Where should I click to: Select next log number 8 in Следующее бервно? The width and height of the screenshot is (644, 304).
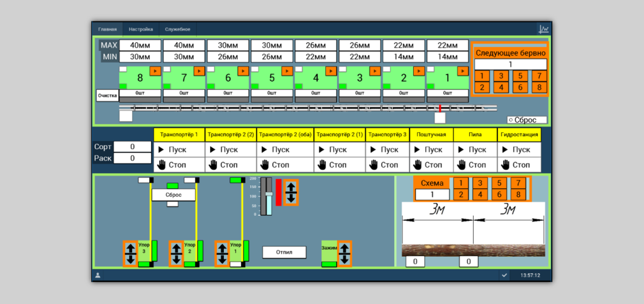pyautogui.click(x=539, y=87)
